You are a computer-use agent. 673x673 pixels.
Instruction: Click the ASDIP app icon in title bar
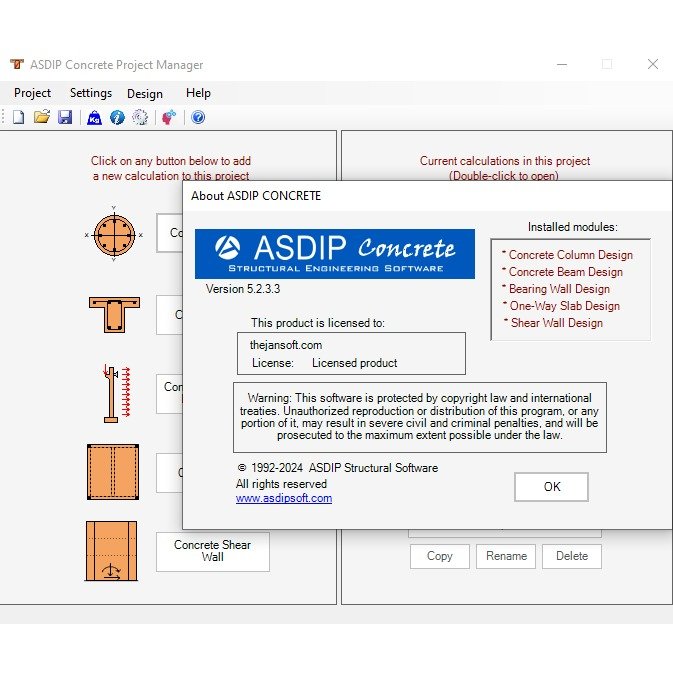pos(17,64)
